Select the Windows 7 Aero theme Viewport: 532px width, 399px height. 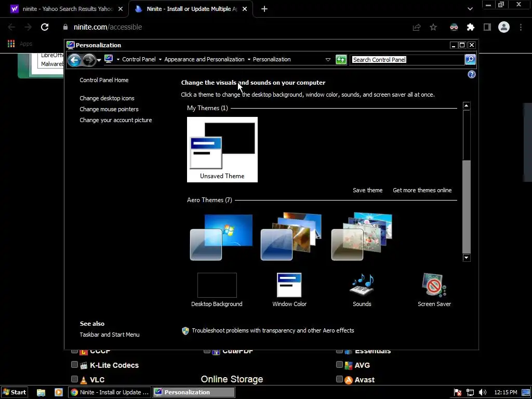(x=221, y=237)
